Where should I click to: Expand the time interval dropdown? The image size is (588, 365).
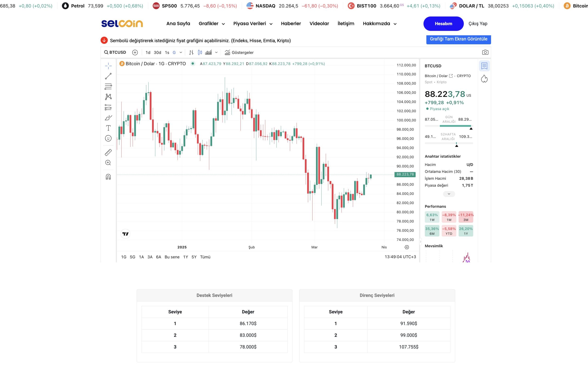[x=181, y=52]
